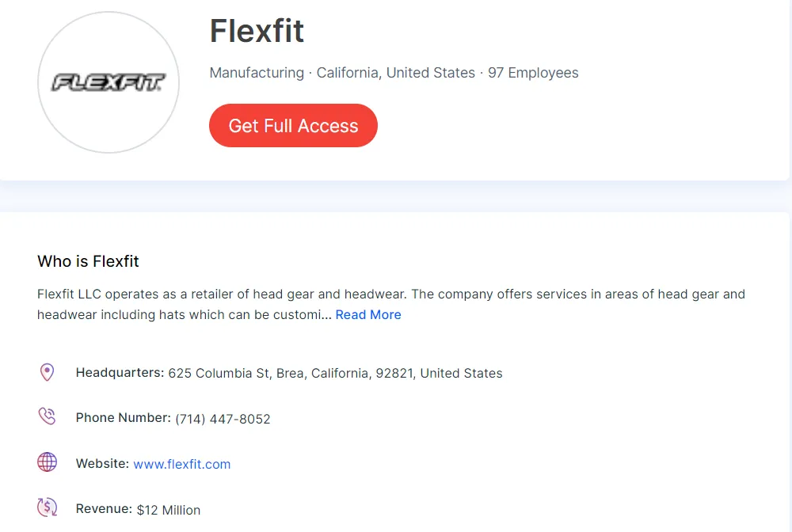Click the California, United States location text
Image resolution: width=792 pixels, height=532 pixels.
point(395,72)
